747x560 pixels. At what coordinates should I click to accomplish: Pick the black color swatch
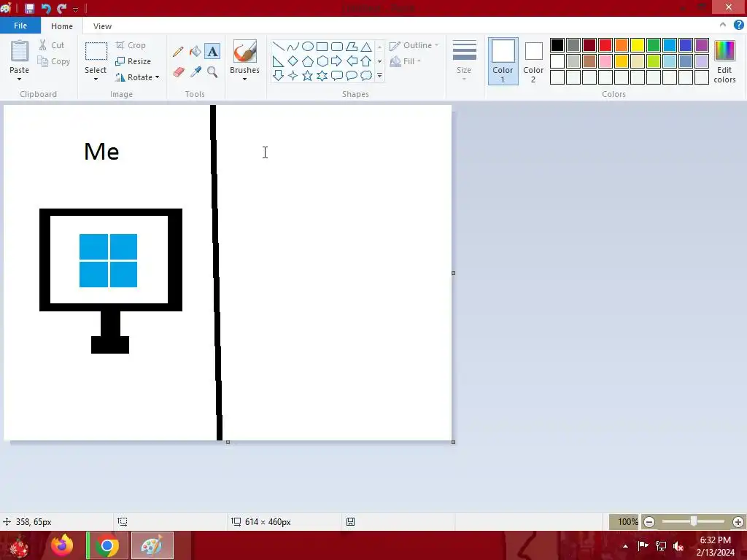(557, 45)
